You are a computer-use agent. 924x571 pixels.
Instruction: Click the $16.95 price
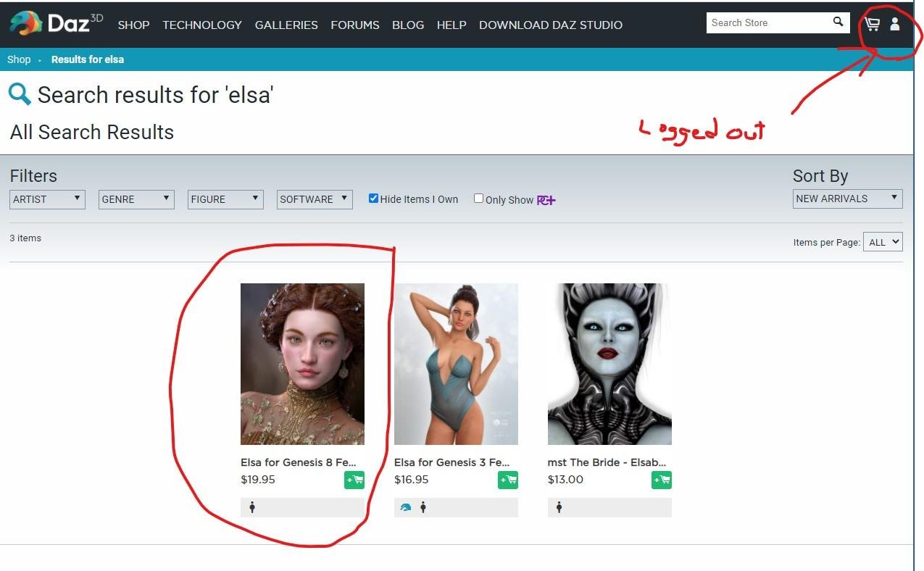coord(412,480)
